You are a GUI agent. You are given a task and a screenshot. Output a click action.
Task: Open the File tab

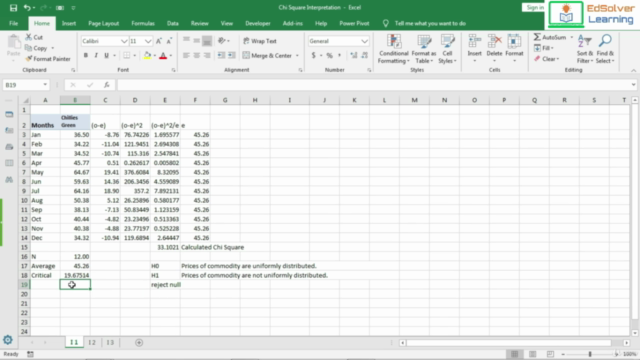(13, 24)
